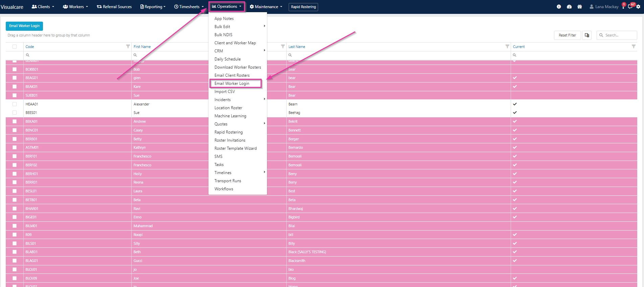The image size is (644, 287).
Task: Select Import CSV menu entry
Action: (238, 92)
